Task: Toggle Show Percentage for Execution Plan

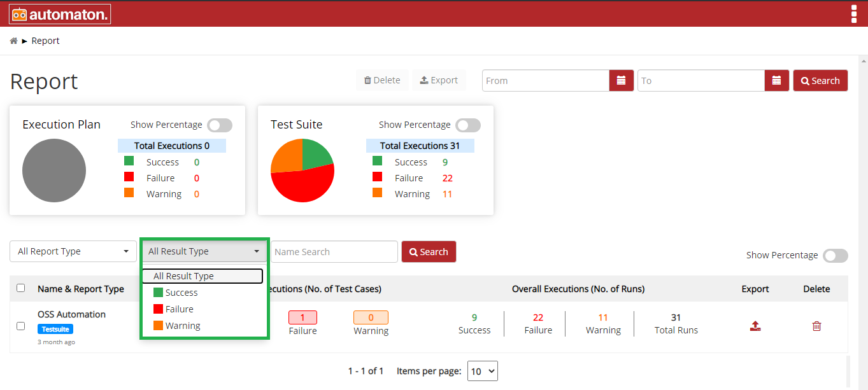Action: [220, 125]
